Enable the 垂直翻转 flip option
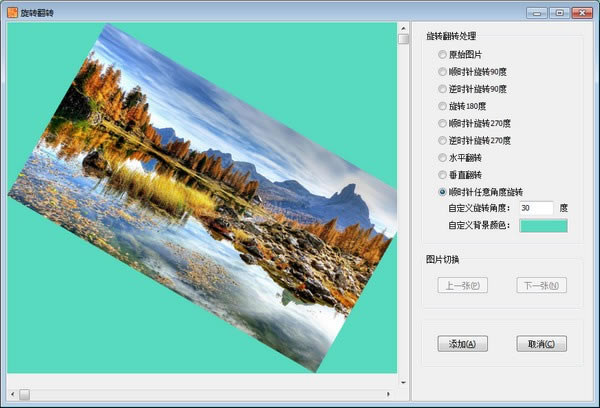 click(x=443, y=174)
